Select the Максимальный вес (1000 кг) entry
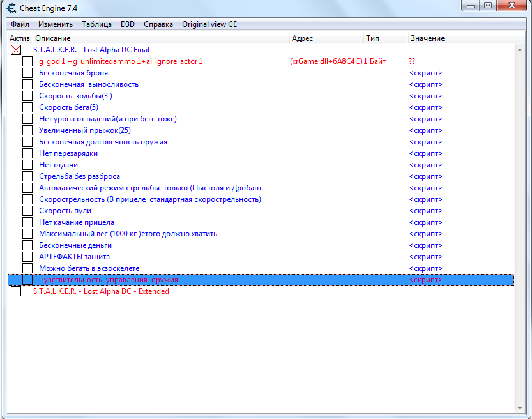Image resolution: width=532 pixels, height=419 pixels. (x=128, y=234)
